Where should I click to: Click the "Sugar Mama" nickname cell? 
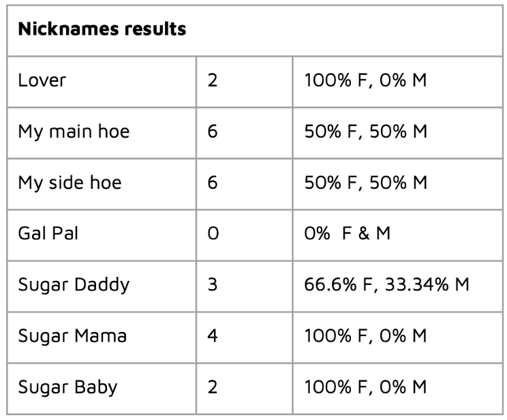point(72,336)
